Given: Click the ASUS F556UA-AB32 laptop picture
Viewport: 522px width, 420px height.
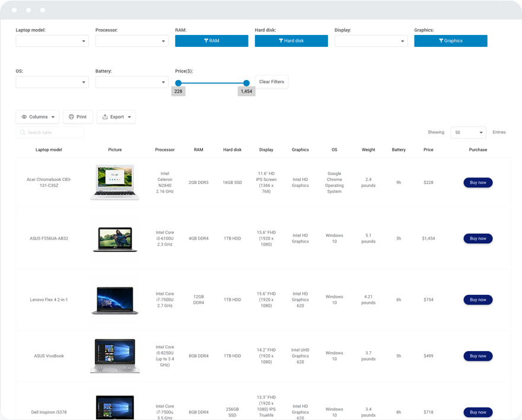Looking at the screenshot, I should point(115,238).
